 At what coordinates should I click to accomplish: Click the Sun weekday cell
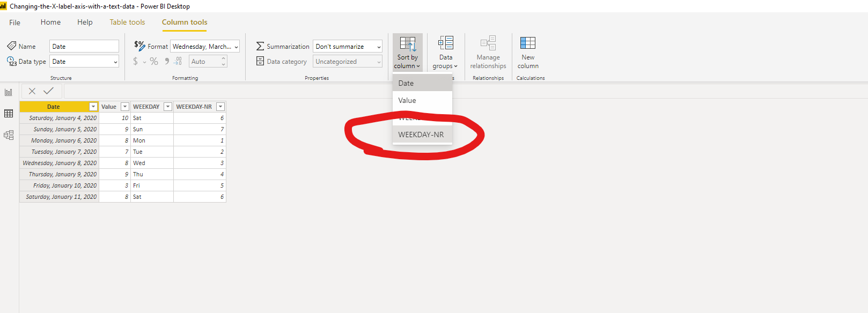152,129
